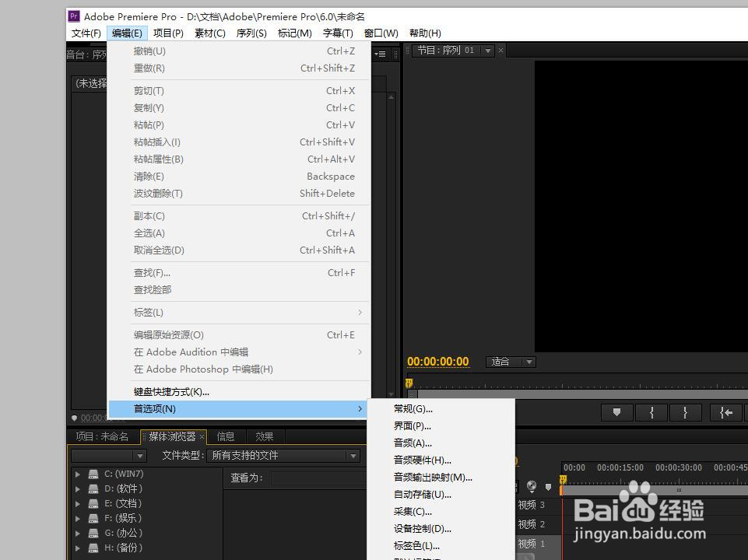
Task: Switch to the 效果 tab
Action: coord(265,436)
